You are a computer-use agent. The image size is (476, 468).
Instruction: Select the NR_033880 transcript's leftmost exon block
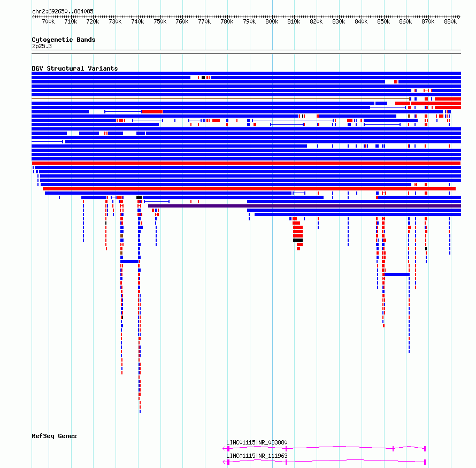coord(228,449)
